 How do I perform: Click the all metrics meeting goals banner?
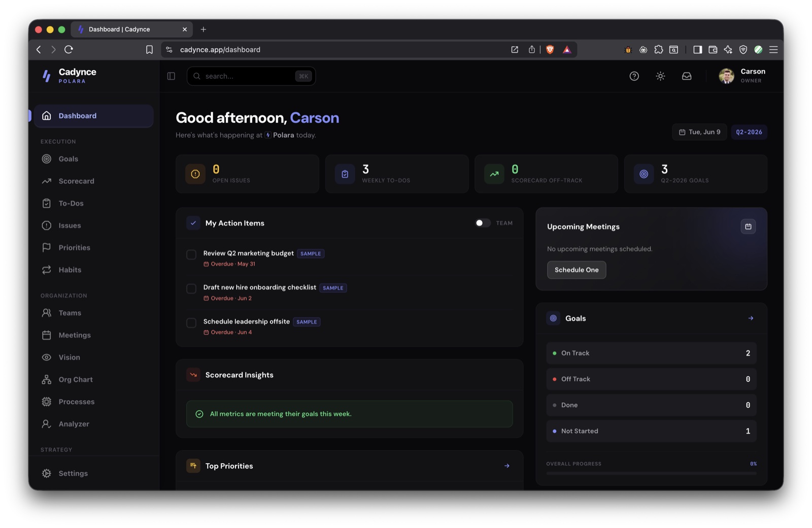(349, 414)
